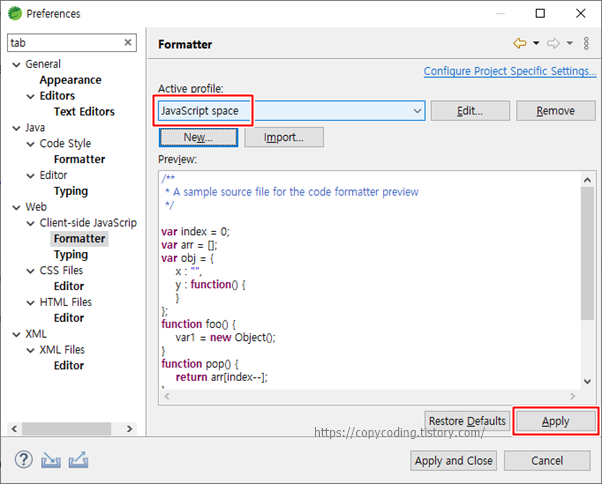Viewport: 602px width, 484px height.
Task: Click the tree scroll right arrow
Action: point(129,428)
